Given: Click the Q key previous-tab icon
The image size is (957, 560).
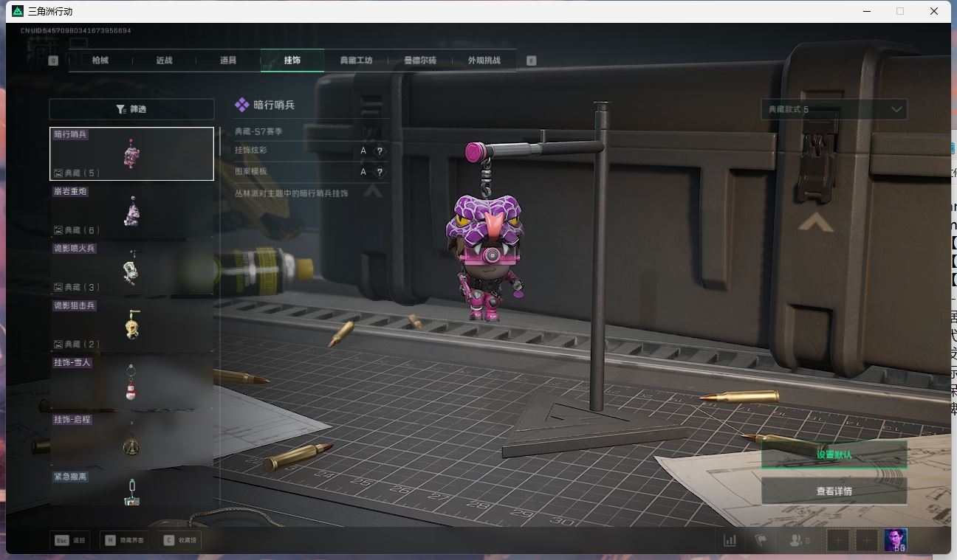Looking at the screenshot, I should click(53, 61).
